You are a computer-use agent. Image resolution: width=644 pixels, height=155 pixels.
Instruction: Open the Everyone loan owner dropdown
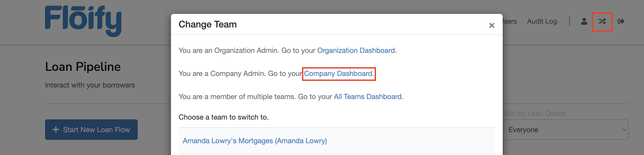pyautogui.click(x=563, y=130)
